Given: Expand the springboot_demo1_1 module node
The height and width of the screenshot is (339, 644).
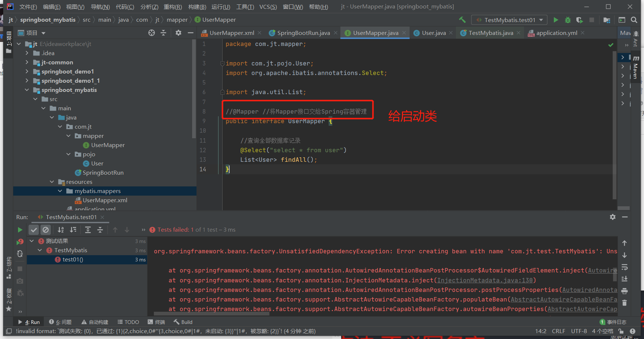Looking at the screenshot, I should point(26,81).
